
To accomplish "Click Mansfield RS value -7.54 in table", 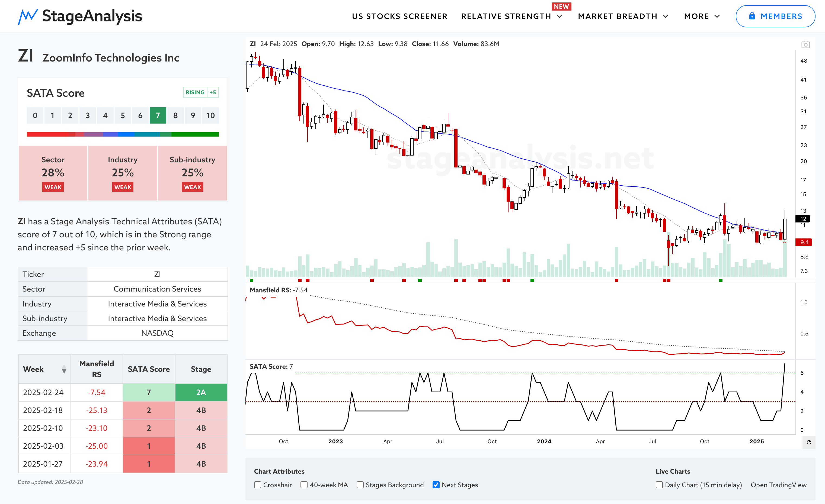I will pyautogui.click(x=97, y=392).
